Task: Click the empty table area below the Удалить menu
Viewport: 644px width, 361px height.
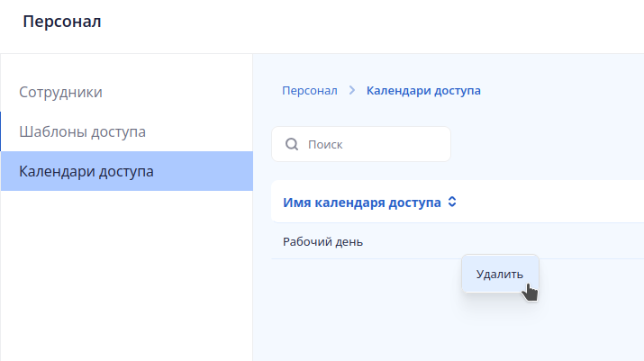Action: point(450,329)
